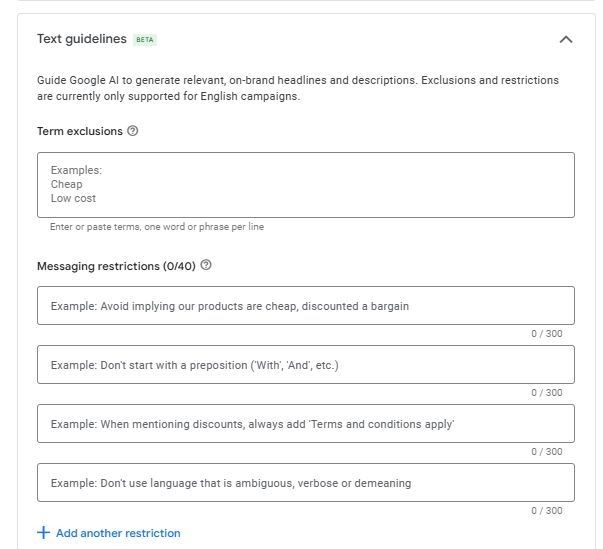603x549 pixels.
Task: Collapse the Text guidelines section chevron
Action: click(565, 40)
